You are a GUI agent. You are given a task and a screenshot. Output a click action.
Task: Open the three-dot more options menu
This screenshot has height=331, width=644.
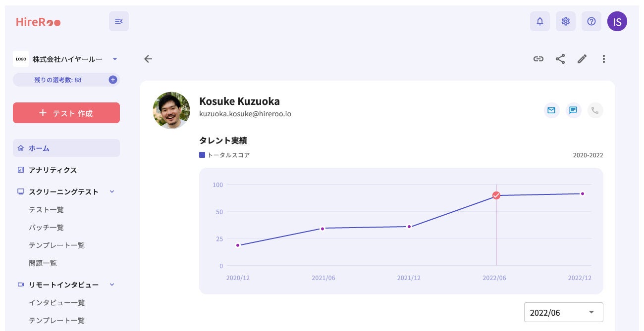pyautogui.click(x=603, y=59)
